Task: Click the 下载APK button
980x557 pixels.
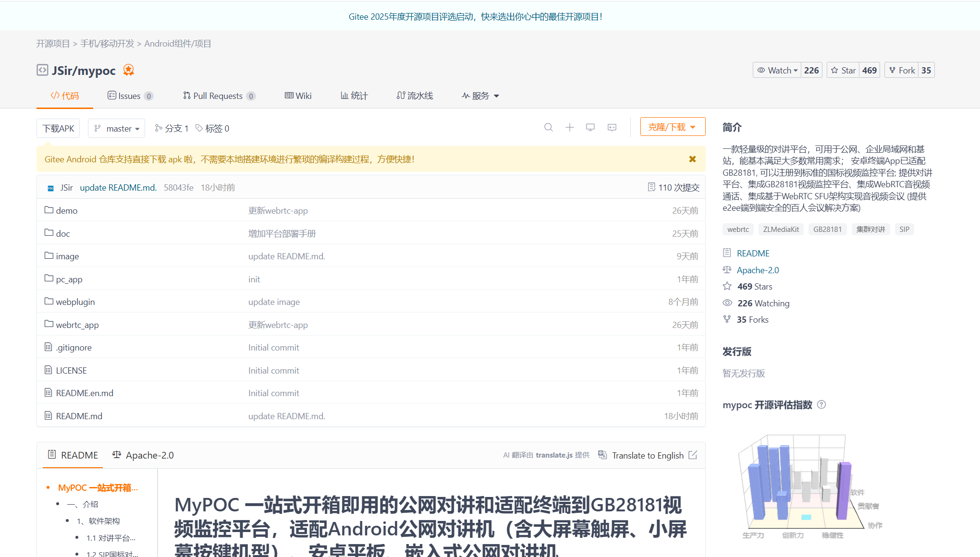Action: (x=58, y=128)
